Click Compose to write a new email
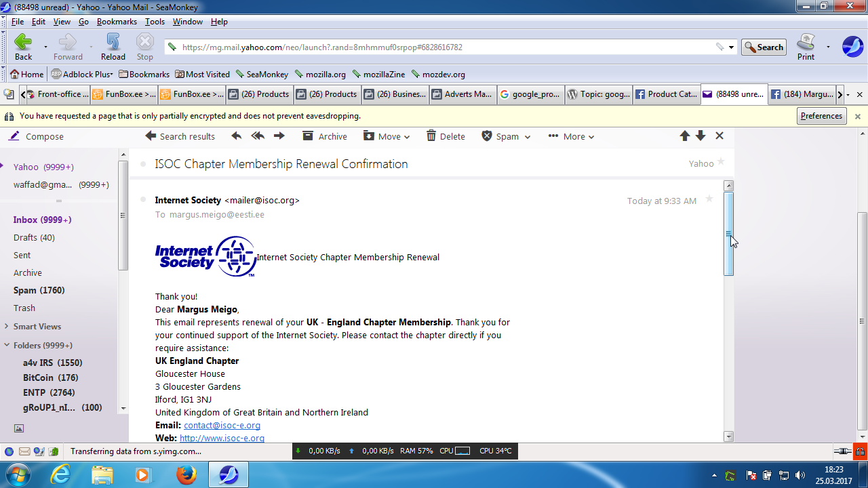The width and height of the screenshot is (868, 488). click(x=37, y=136)
